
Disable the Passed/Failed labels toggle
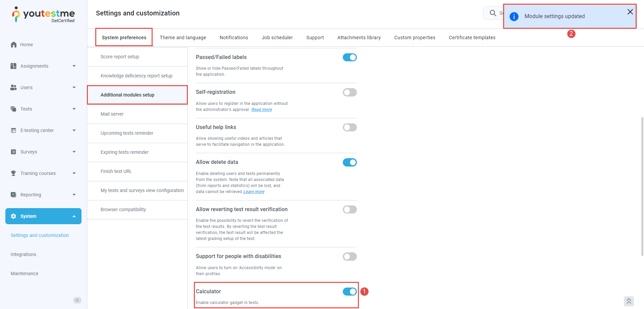350,57
